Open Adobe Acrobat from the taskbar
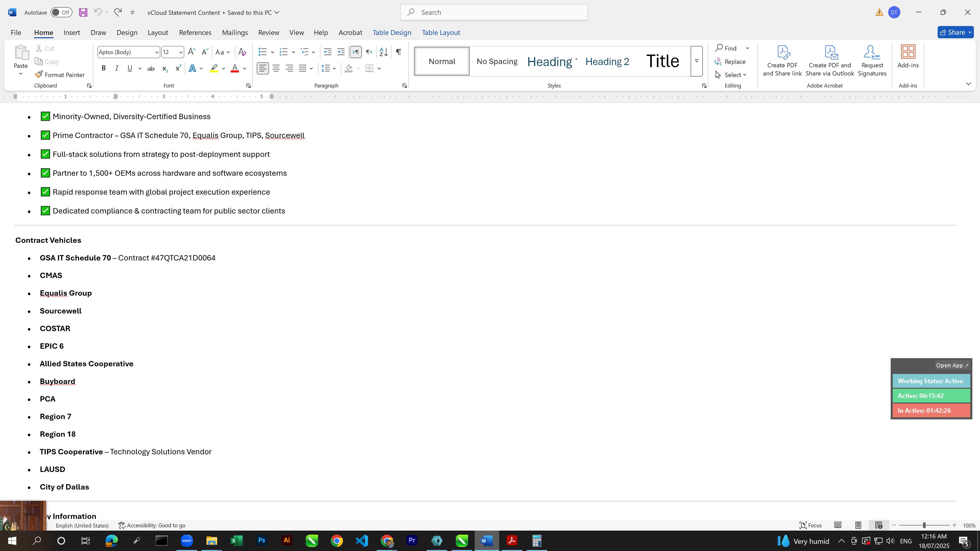This screenshot has width=980, height=551. click(x=512, y=541)
